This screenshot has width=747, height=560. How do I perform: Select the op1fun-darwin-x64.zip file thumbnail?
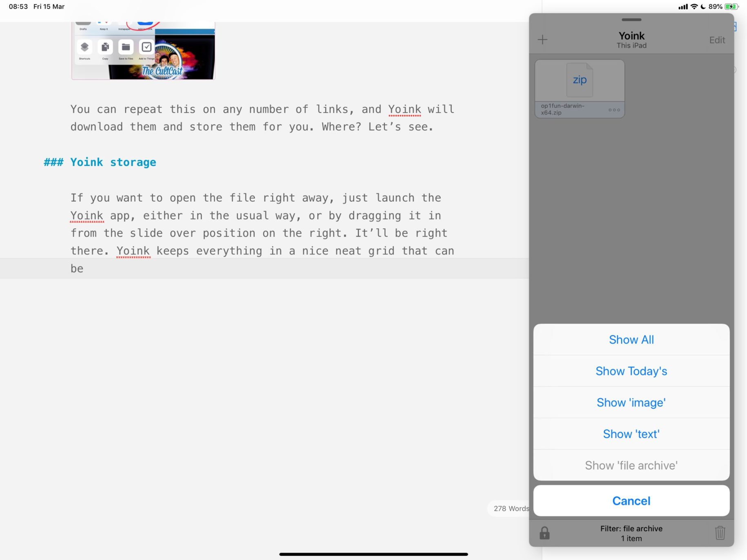(x=580, y=80)
